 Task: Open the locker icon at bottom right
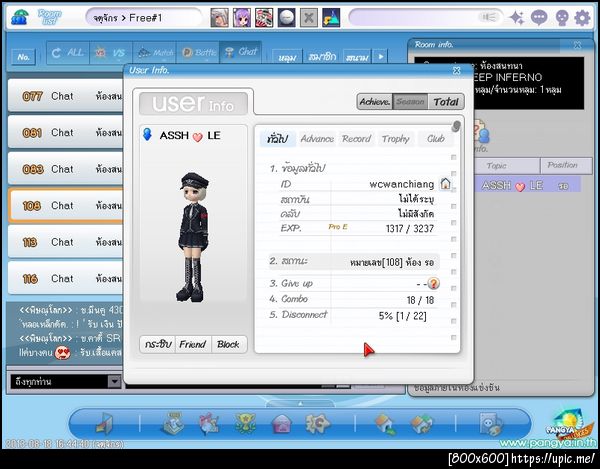(x=491, y=424)
